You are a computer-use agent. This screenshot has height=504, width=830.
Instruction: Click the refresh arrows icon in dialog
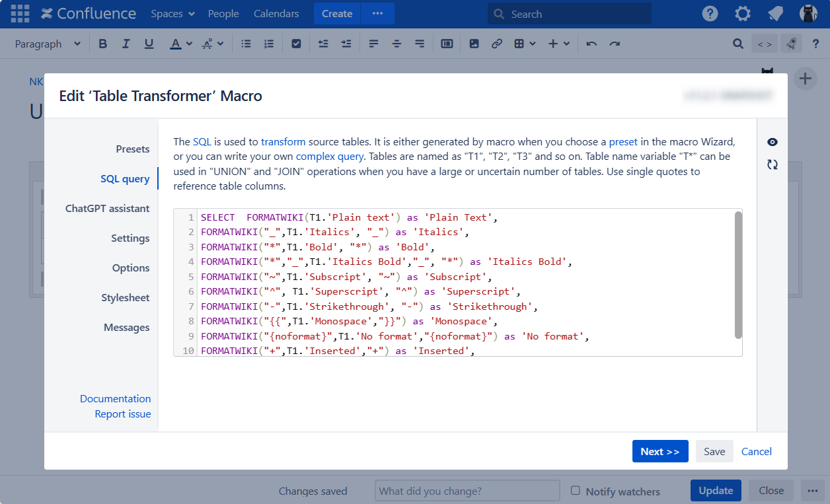773,164
